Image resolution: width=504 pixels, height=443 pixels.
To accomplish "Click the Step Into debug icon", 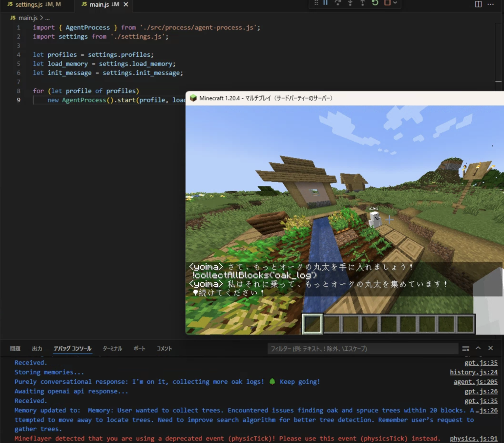I will pyautogui.click(x=349, y=3).
